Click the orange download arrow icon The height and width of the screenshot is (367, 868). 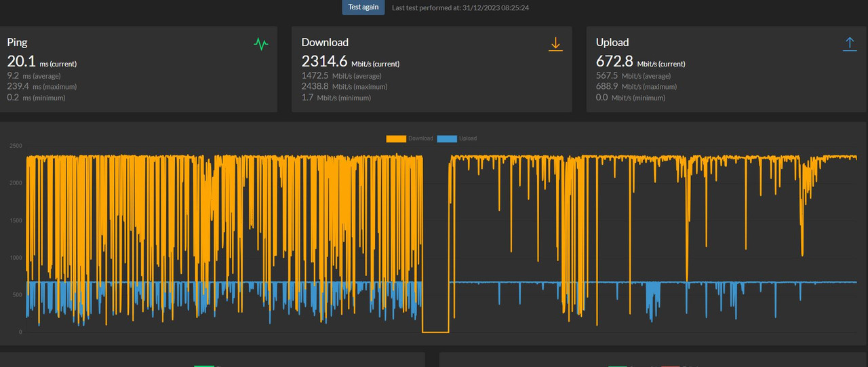555,44
